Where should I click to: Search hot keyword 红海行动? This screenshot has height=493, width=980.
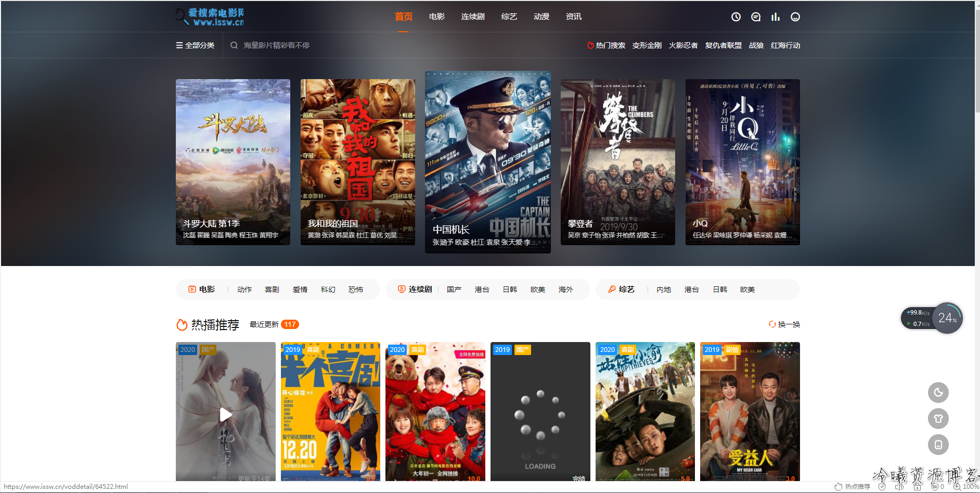tap(785, 45)
